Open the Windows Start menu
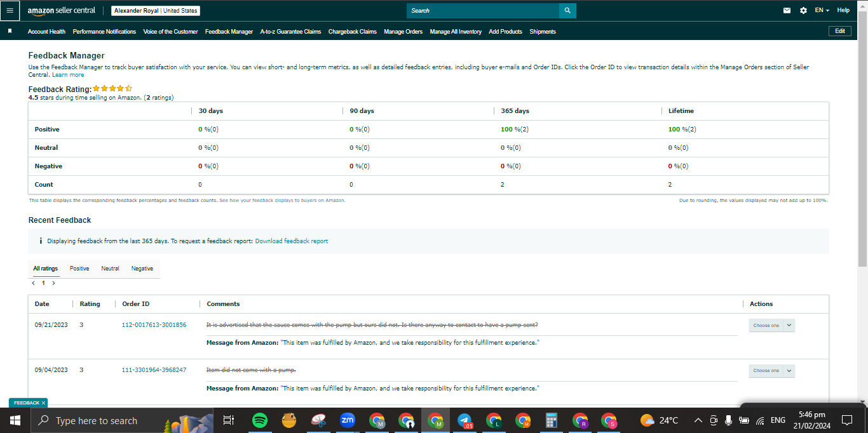This screenshot has width=868, height=433. click(x=15, y=420)
